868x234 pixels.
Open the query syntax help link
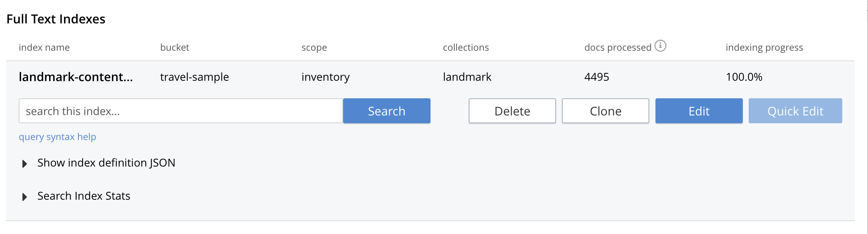(57, 137)
